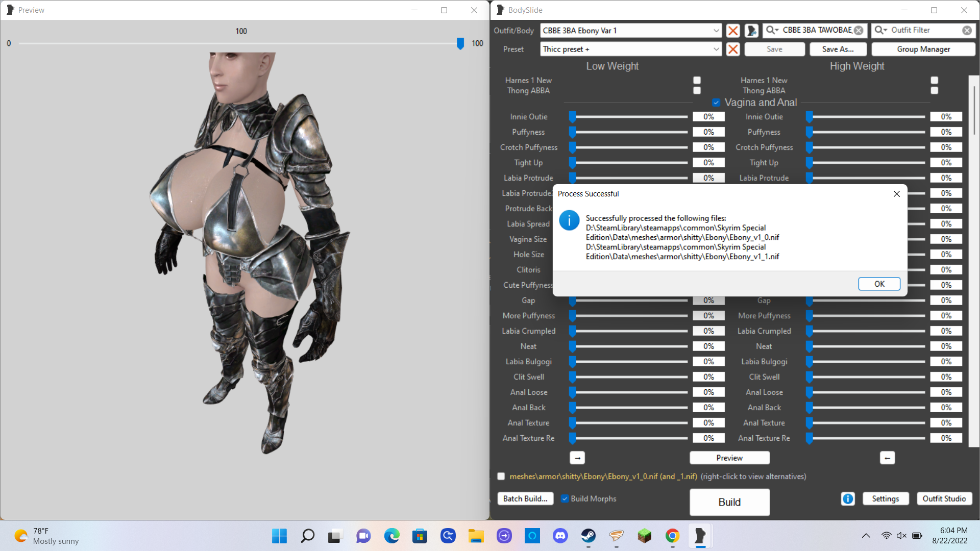
Task: Click the preset Save button
Action: click(x=774, y=49)
